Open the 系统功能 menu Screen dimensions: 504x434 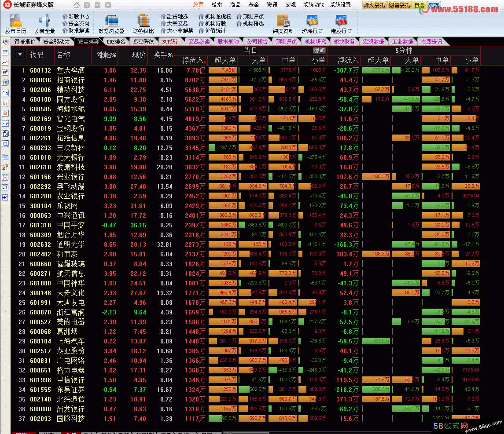314,5
